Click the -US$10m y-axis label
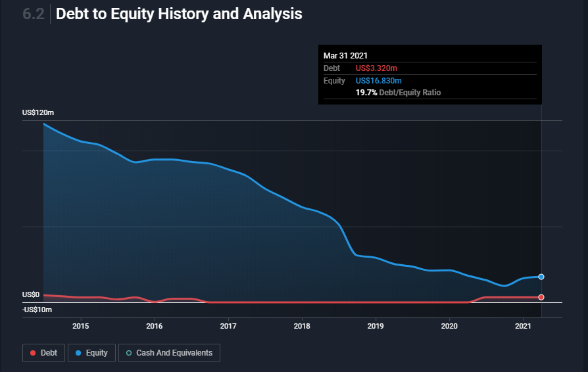Image resolution: width=588 pixels, height=372 pixels. pos(37,310)
